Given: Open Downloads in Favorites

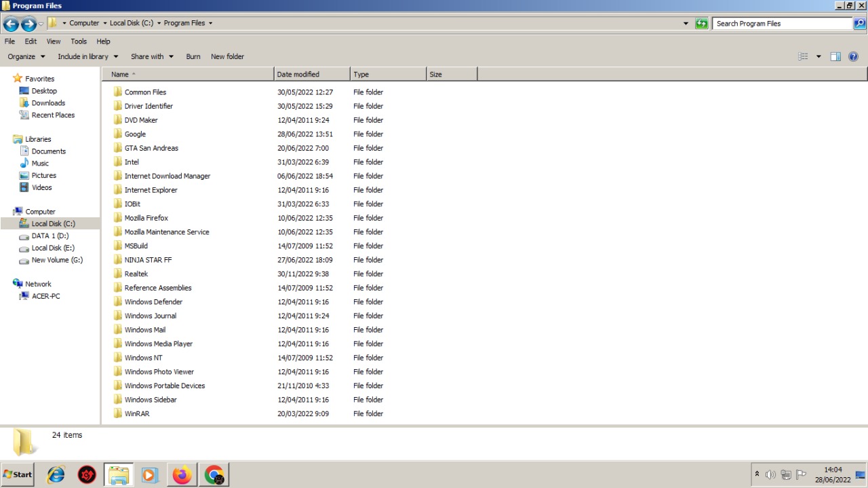Looking at the screenshot, I should point(48,103).
